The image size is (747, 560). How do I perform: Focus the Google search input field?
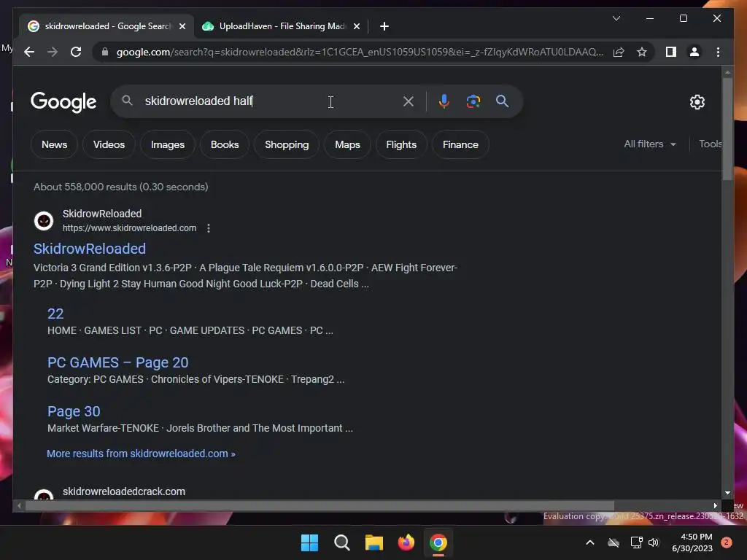pyautogui.click(x=269, y=101)
